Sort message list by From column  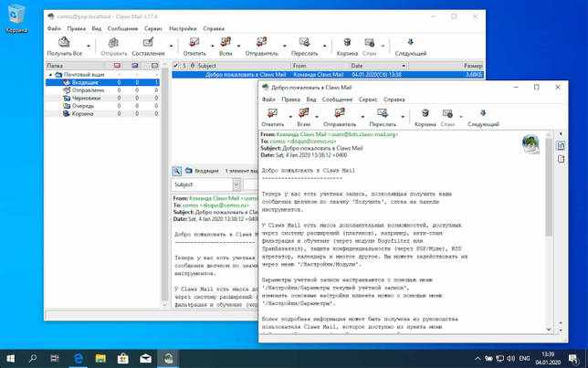point(320,66)
